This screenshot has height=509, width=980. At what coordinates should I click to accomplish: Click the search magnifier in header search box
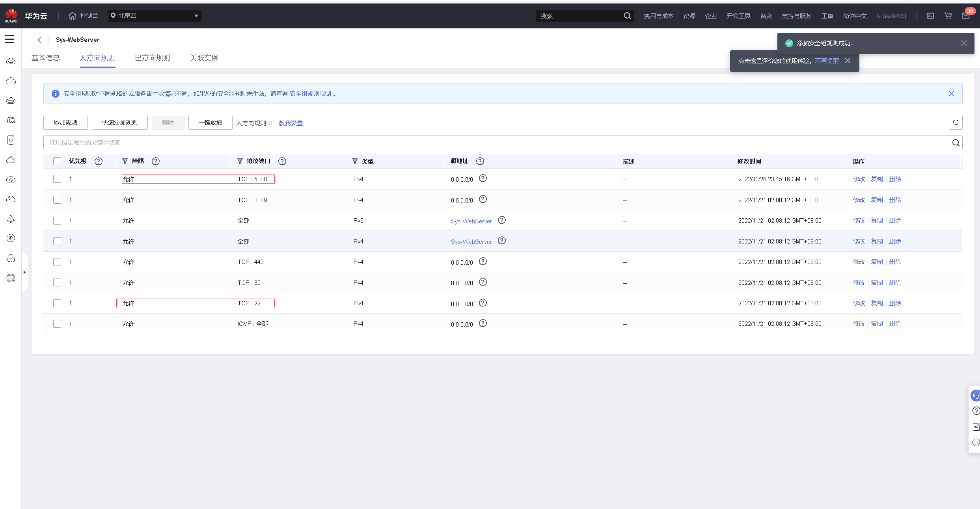click(x=627, y=16)
